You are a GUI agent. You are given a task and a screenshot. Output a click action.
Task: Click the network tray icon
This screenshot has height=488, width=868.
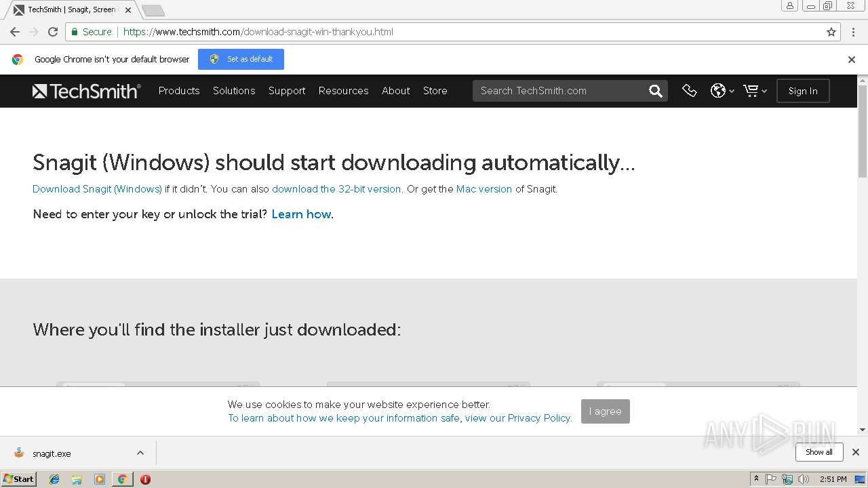[x=787, y=479]
